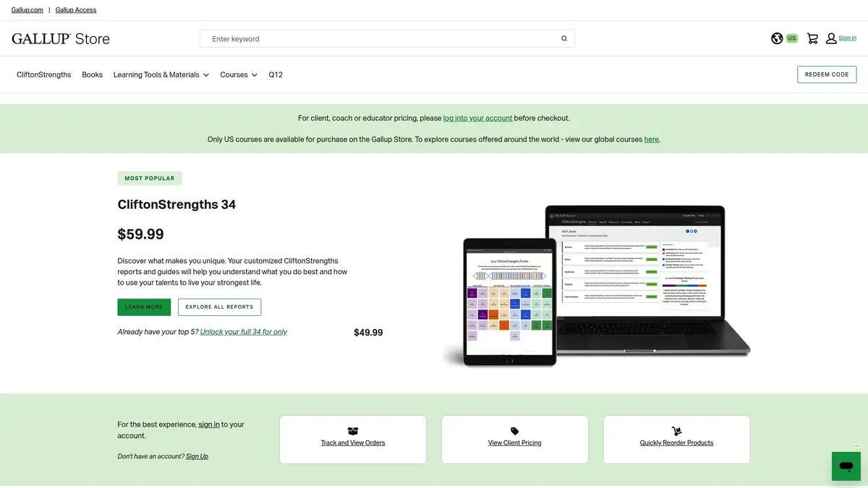Follow the Gallup Access top link

[x=76, y=10]
